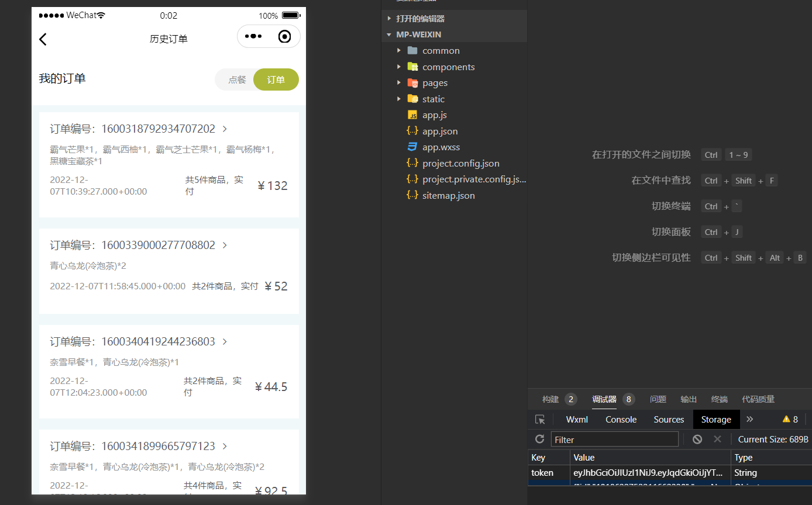Open order 1600318792934707202 details arrow
Screen dimensions: 812x505
tap(225, 129)
